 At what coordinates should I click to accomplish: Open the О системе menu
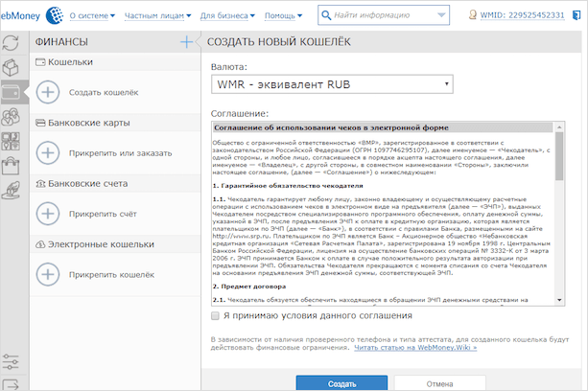point(92,15)
